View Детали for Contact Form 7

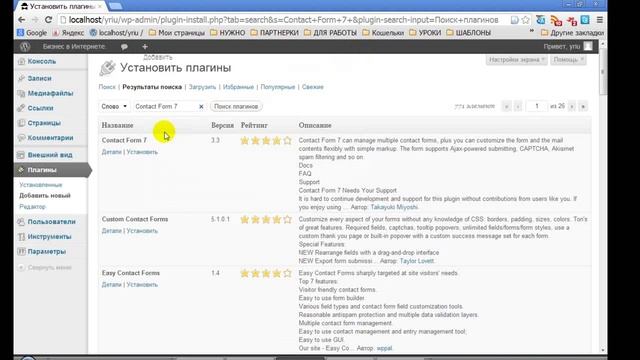111,152
